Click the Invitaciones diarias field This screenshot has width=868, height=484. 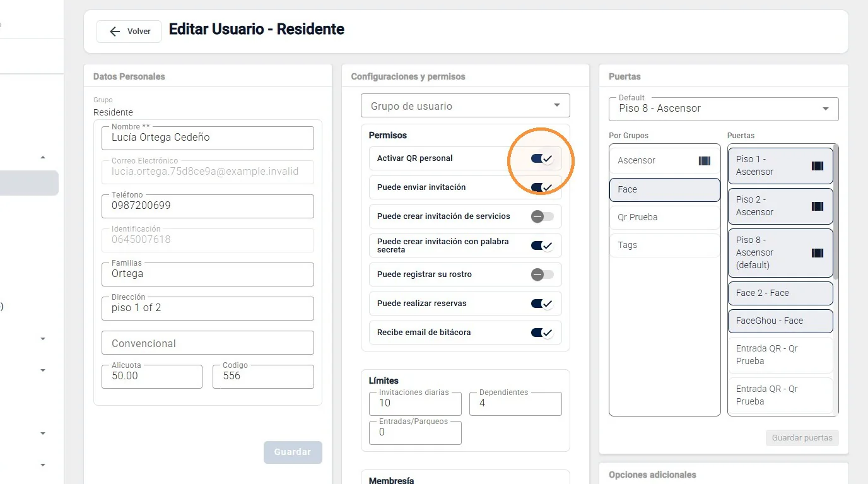tap(415, 403)
